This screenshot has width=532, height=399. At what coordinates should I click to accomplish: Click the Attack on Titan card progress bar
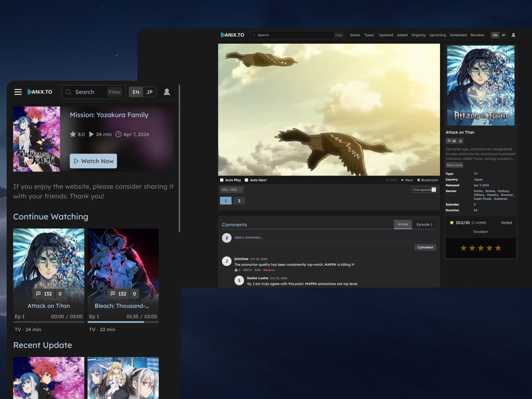click(49, 322)
